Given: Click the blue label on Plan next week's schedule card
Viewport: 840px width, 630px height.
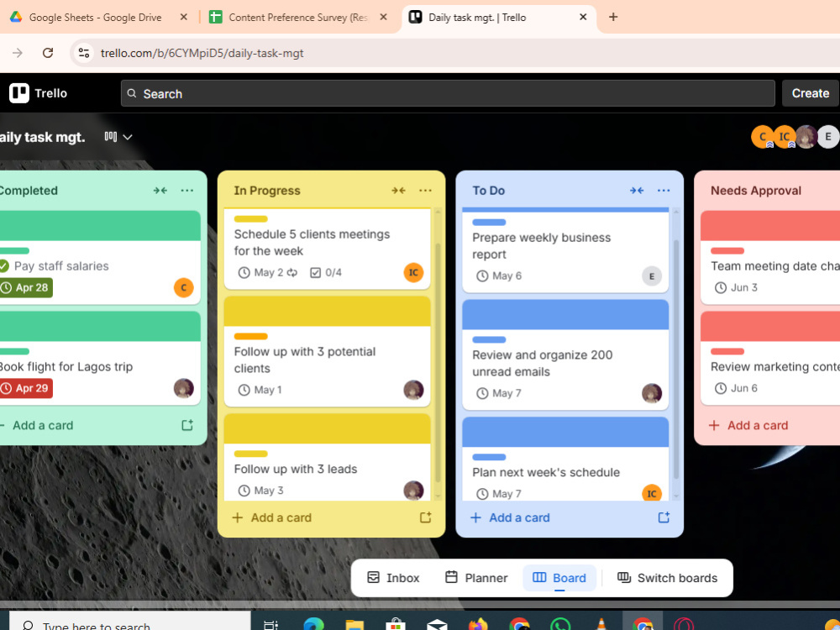Looking at the screenshot, I should tap(489, 457).
